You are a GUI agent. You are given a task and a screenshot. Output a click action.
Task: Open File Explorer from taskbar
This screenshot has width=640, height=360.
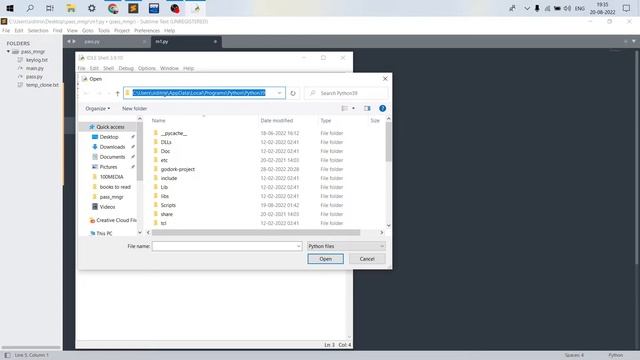[x=71, y=8]
